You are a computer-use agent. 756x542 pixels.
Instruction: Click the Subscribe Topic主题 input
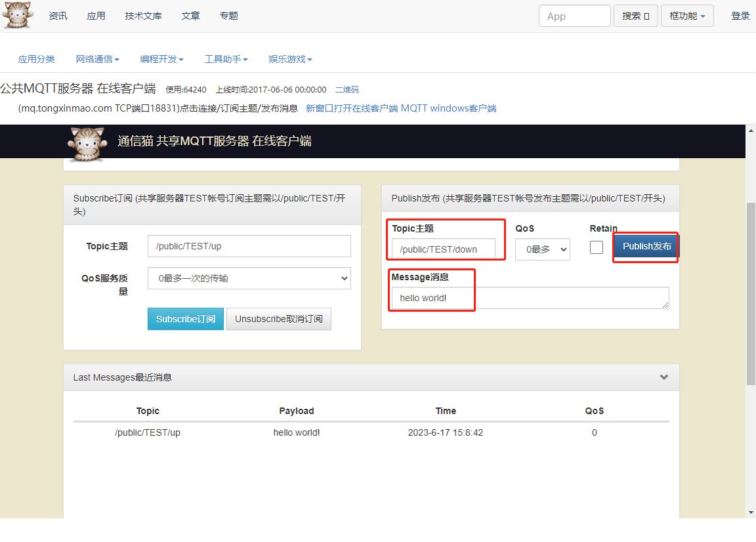click(x=249, y=247)
